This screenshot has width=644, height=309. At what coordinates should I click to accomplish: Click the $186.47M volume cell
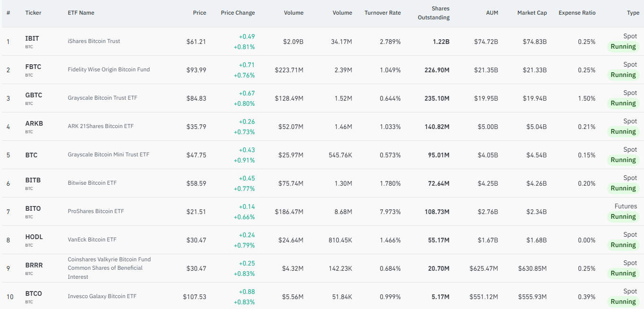click(x=289, y=212)
